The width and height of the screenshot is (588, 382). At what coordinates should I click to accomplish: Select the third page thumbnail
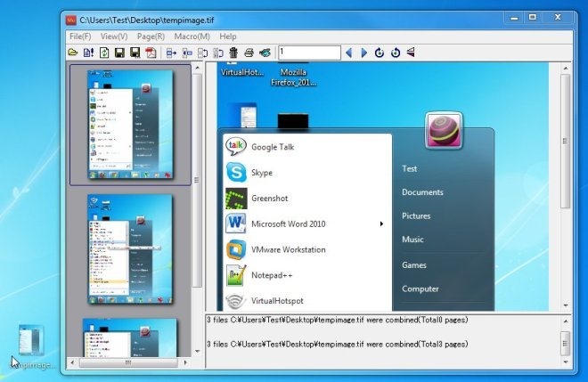(x=130, y=337)
